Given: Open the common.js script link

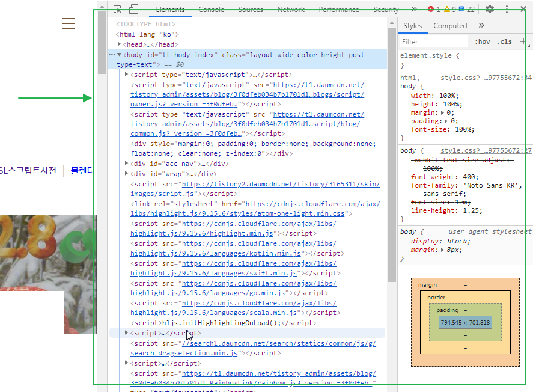Looking at the screenshot, I should coord(247,124).
